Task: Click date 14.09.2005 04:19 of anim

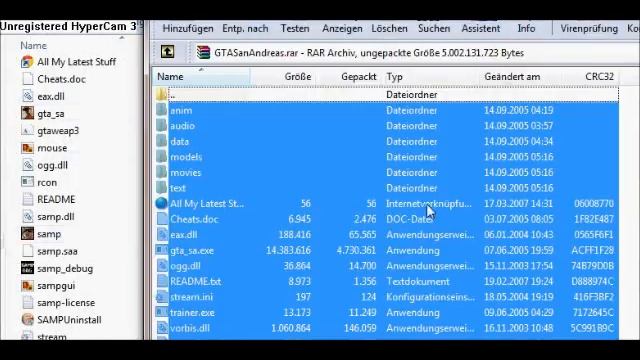Action: pyautogui.click(x=518, y=110)
